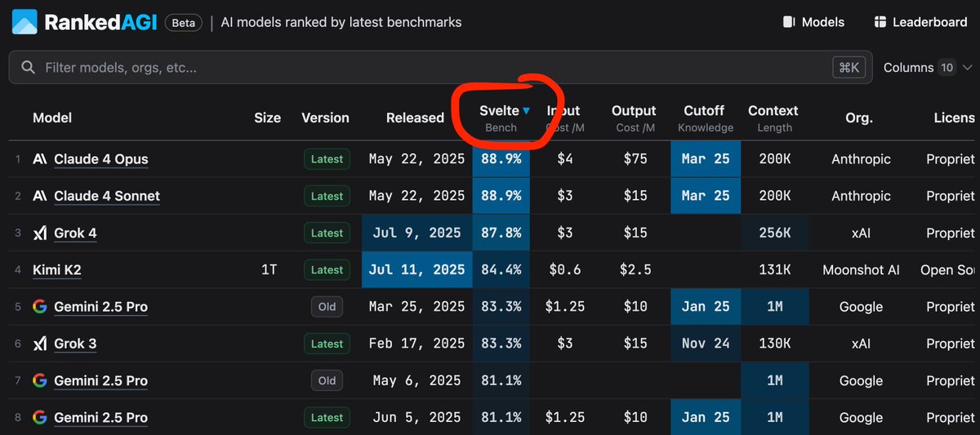Click the 1T size cell for Kimi K2
The height and width of the screenshot is (435, 980).
click(x=268, y=269)
